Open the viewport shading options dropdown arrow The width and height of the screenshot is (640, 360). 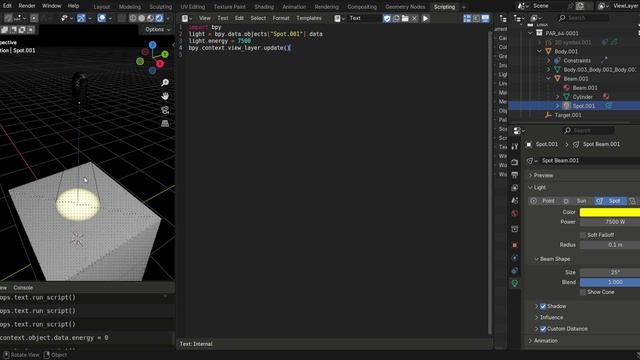(168, 18)
